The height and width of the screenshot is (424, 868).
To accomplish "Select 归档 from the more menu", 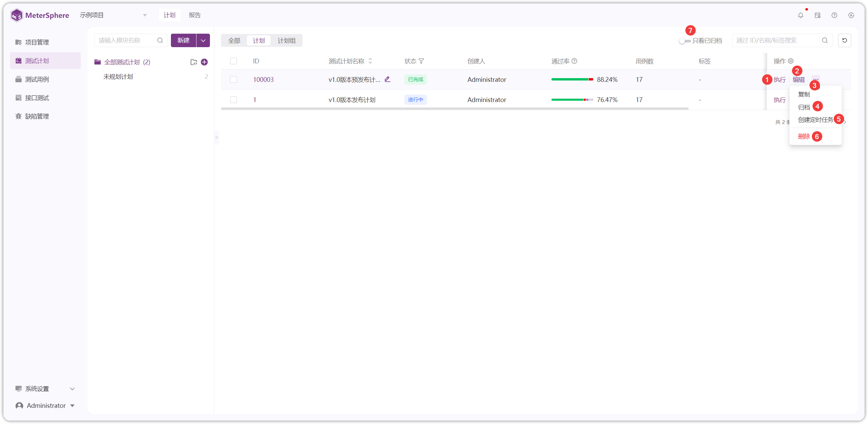I will [x=804, y=107].
